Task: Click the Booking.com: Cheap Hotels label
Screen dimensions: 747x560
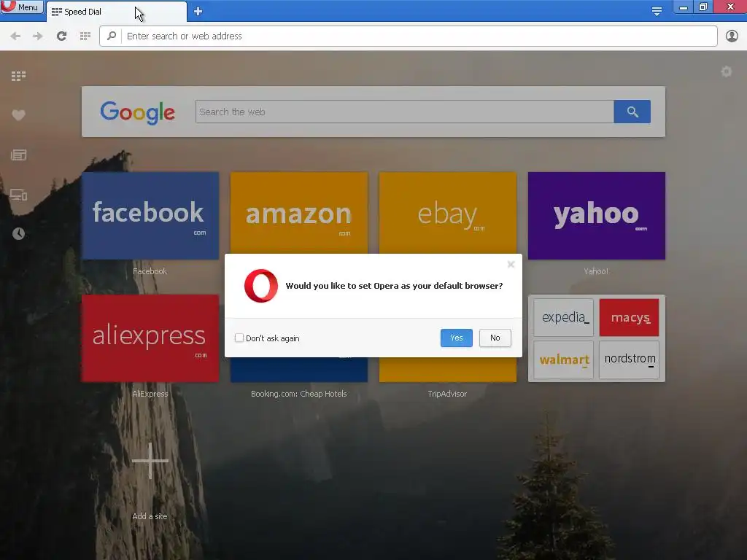Action: pos(299,394)
